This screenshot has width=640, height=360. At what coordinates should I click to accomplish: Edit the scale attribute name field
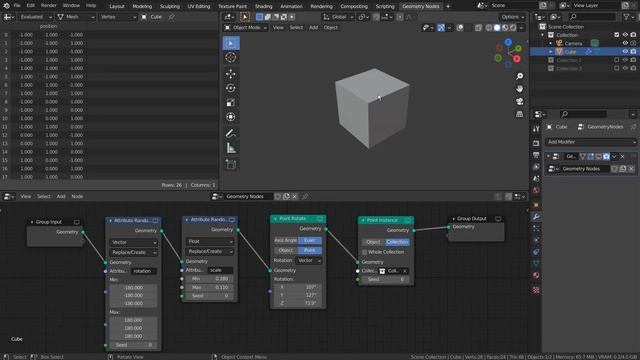[220, 270]
